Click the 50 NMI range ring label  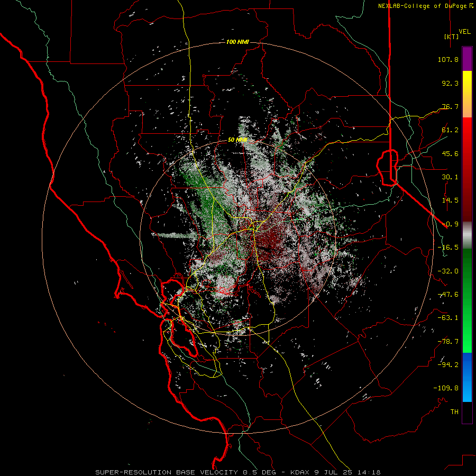coord(237,140)
